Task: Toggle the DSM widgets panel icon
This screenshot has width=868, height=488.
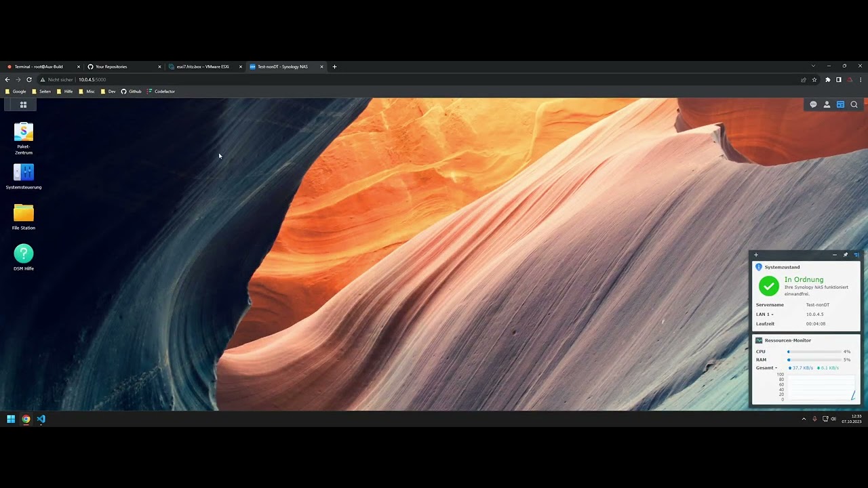Action: [x=840, y=104]
